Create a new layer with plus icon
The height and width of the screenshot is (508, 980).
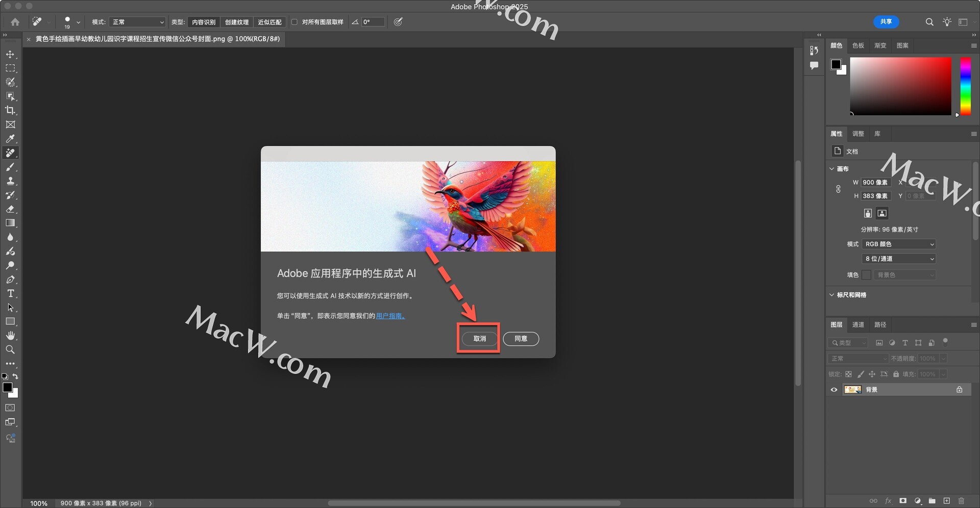(x=947, y=501)
